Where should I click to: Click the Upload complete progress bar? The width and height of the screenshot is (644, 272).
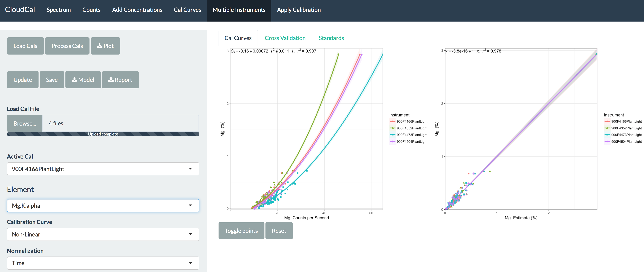(103, 134)
